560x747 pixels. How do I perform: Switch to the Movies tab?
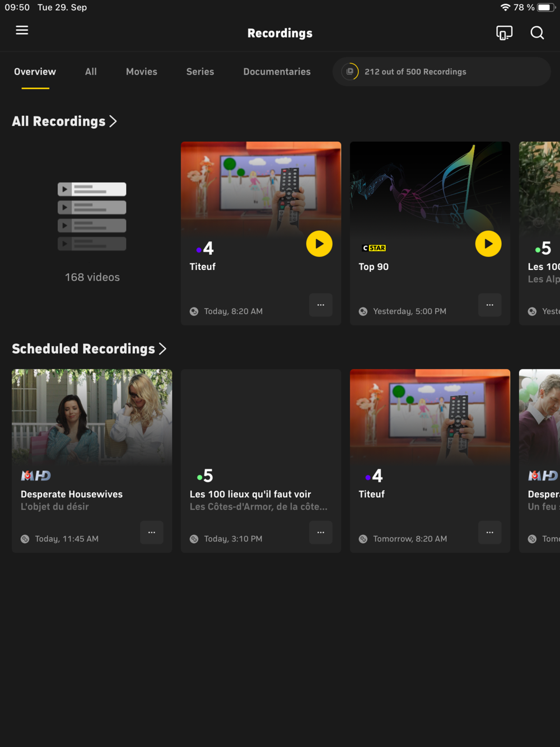click(x=142, y=72)
